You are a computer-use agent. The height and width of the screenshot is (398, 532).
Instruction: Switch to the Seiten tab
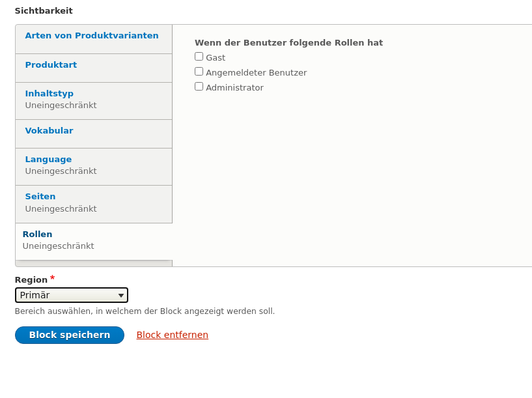40,197
